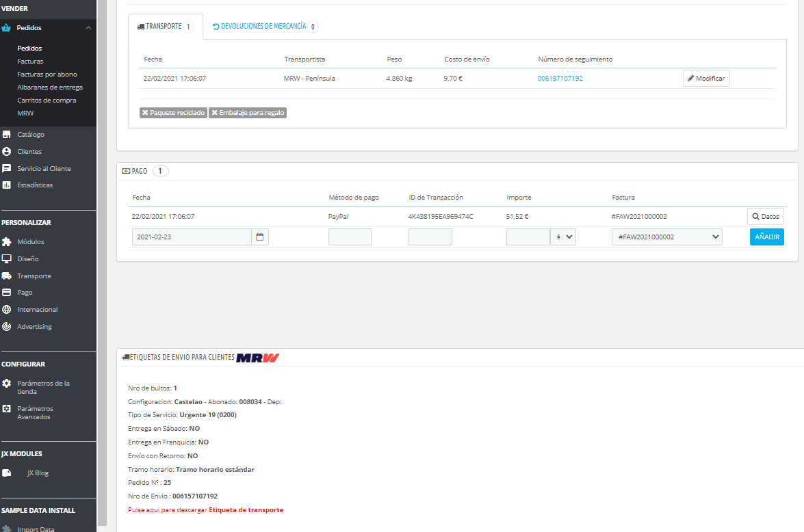Switch to Devoluciones de mercancía tab

pyautogui.click(x=265, y=26)
